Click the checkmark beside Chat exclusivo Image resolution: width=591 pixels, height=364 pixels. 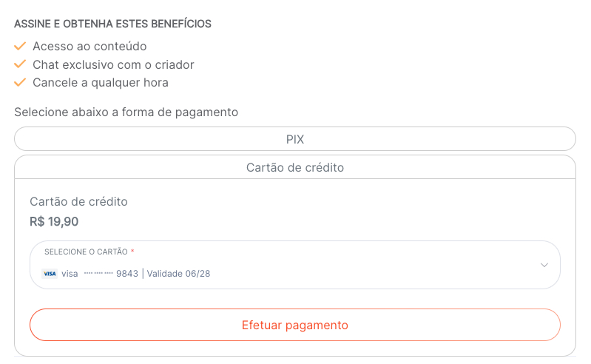[20, 64]
